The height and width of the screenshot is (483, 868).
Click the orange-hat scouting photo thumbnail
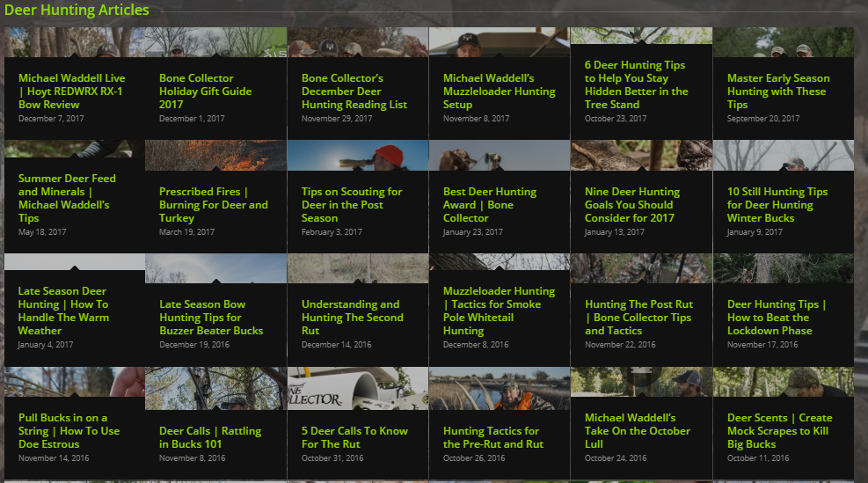[x=358, y=155]
